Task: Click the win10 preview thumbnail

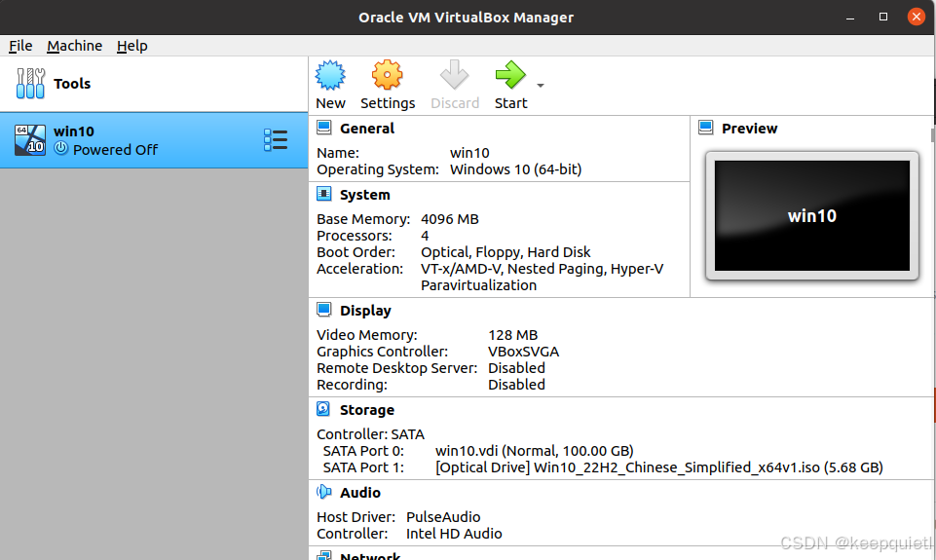Action: pyautogui.click(x=811, y=216)
